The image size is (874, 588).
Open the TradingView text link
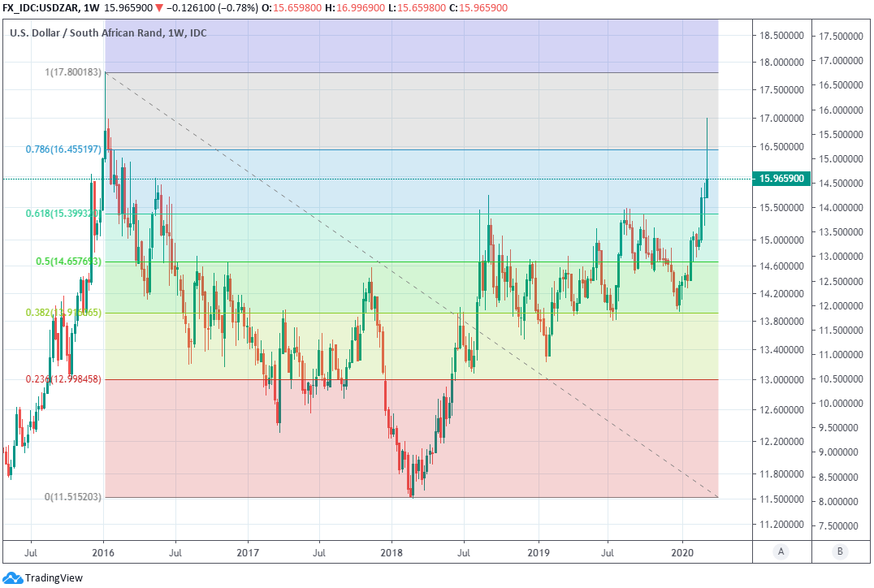pos(54,578)
